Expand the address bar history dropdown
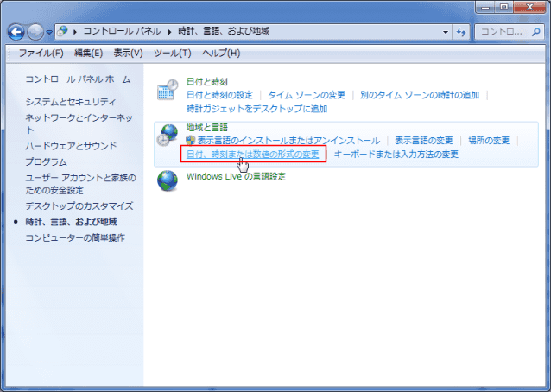 446,32
